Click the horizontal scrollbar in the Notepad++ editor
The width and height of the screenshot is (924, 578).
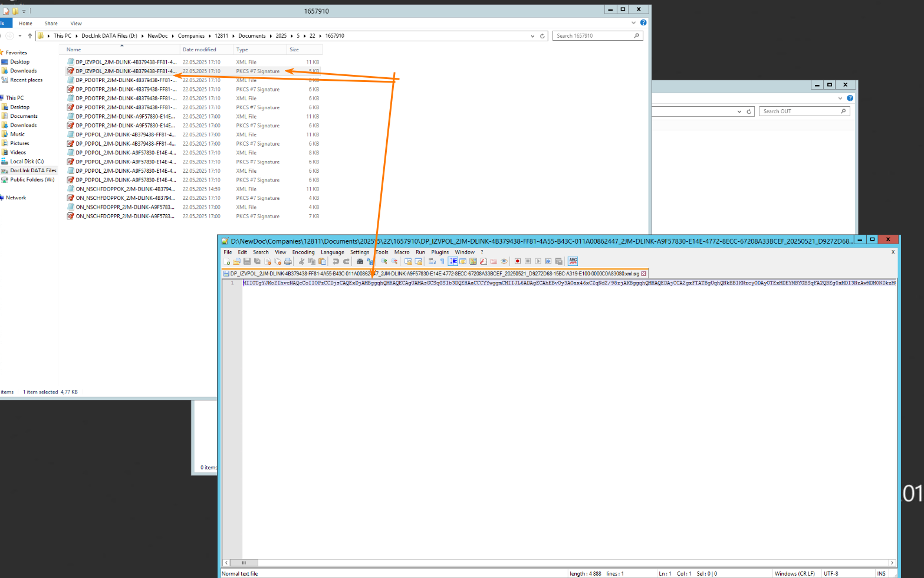pyautogui.click(x=558, y=563)
